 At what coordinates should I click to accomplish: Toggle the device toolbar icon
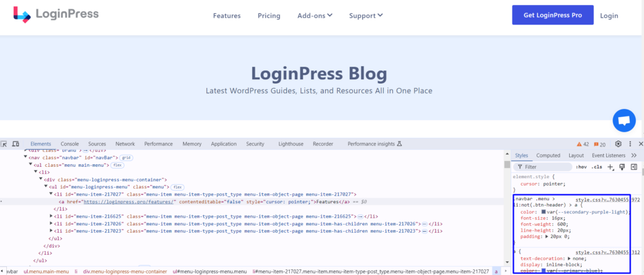coord(16,144)
